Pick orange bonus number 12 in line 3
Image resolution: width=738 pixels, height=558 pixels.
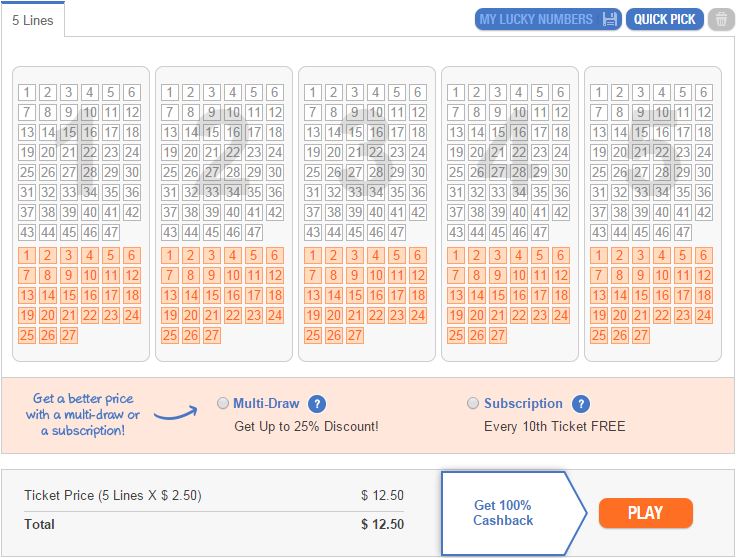click(417, 275)
